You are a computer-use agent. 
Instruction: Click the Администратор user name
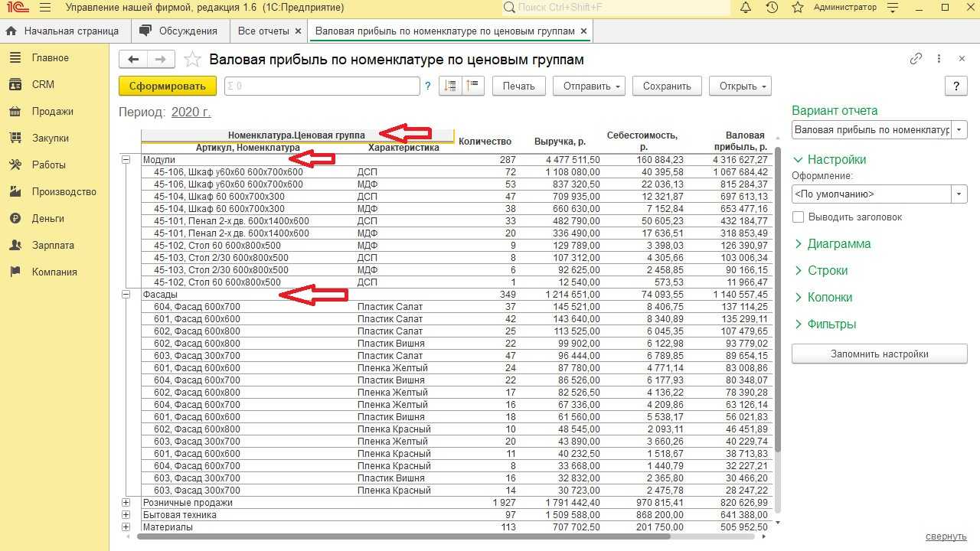(x=845, y=8)
